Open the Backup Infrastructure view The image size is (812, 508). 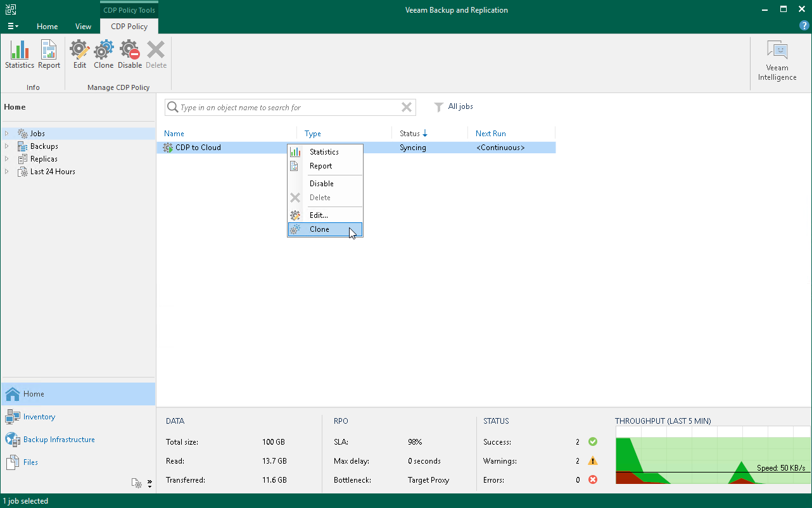78,440
